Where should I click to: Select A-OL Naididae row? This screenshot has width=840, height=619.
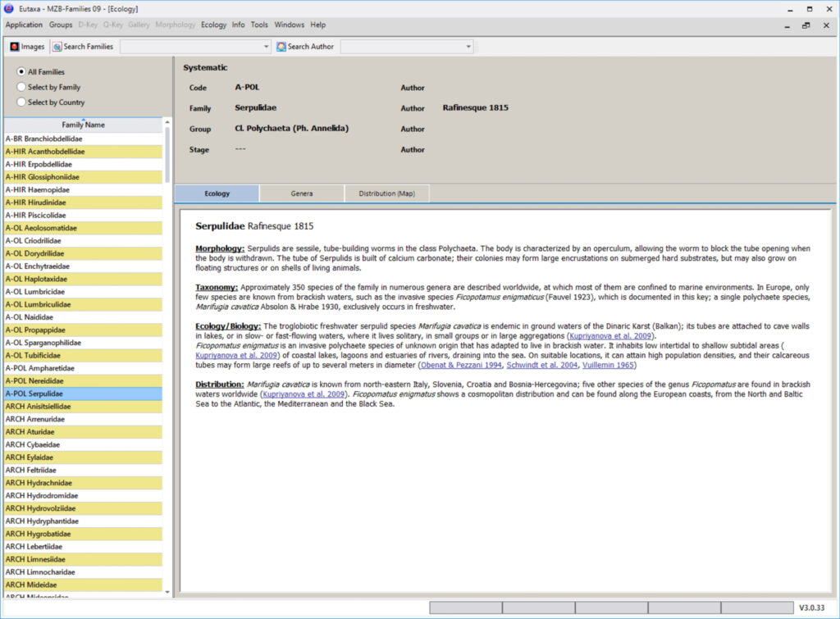point(83,317)
